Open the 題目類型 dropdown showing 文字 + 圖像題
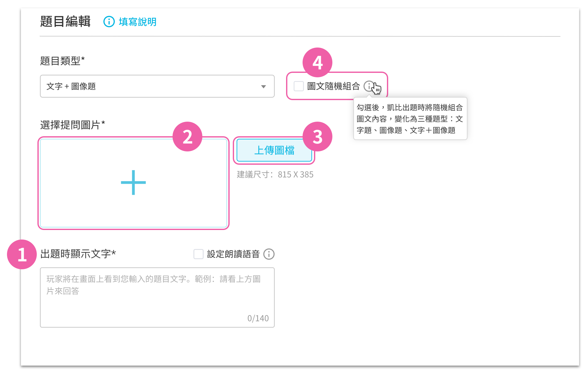 tap(157, 86)
